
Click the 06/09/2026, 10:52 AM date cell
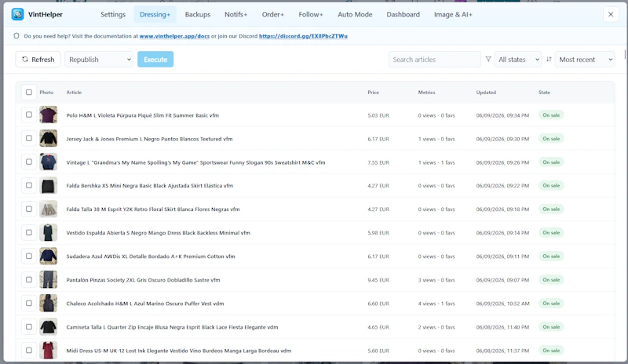pos(502,303)
